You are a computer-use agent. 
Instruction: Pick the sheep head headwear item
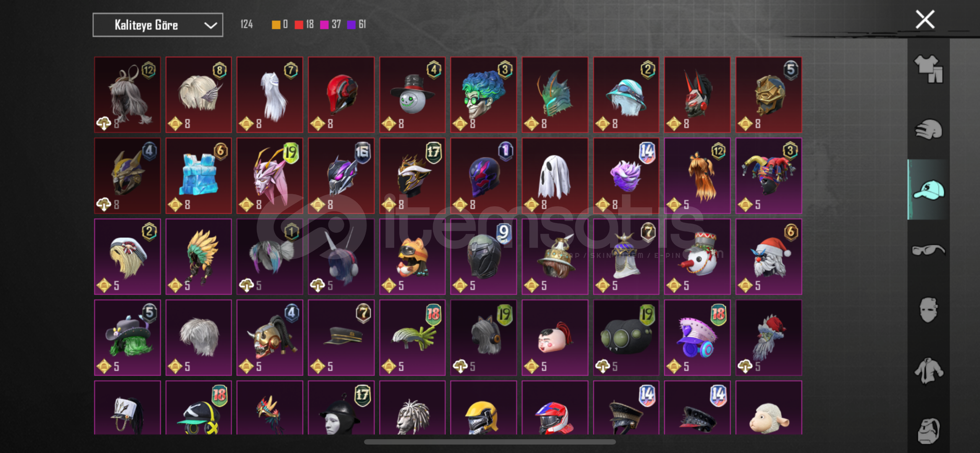point(769,408)
